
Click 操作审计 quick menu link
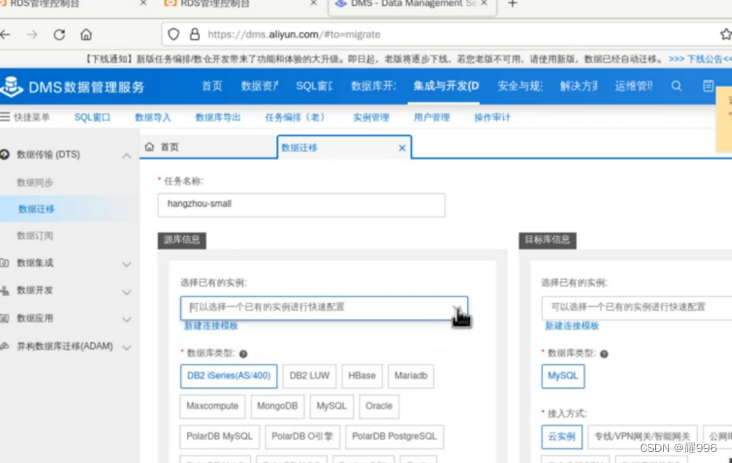(x=492, y=118)
